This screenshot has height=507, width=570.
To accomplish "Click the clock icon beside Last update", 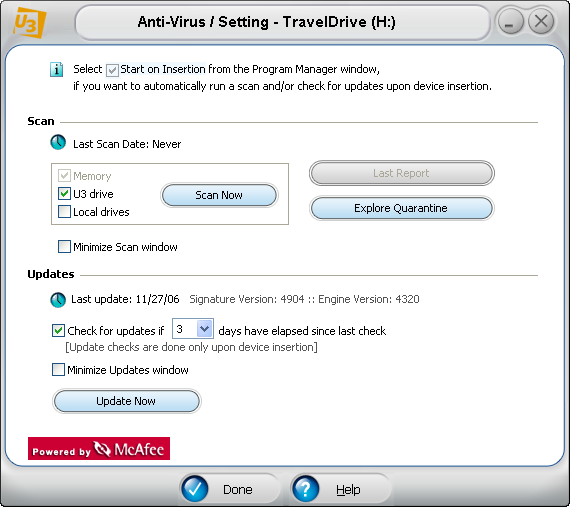I will 58,300.
